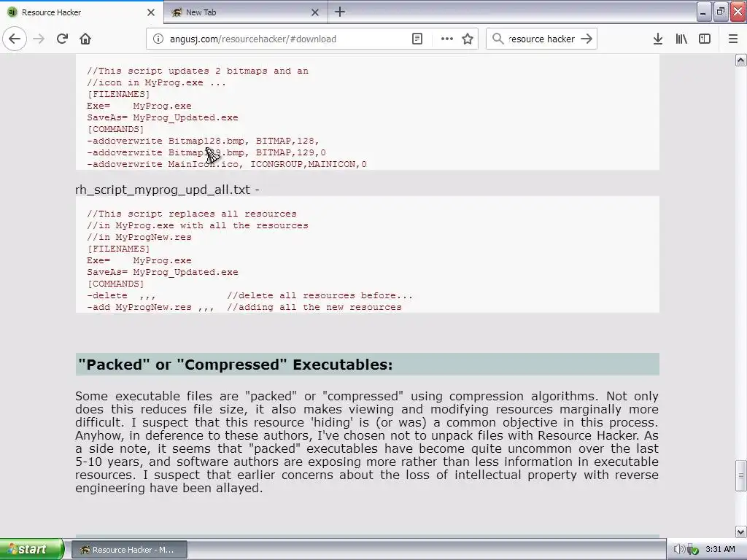Open the Firefox hamburger menu
Screen dimensions: 747x560
[733, 39]
